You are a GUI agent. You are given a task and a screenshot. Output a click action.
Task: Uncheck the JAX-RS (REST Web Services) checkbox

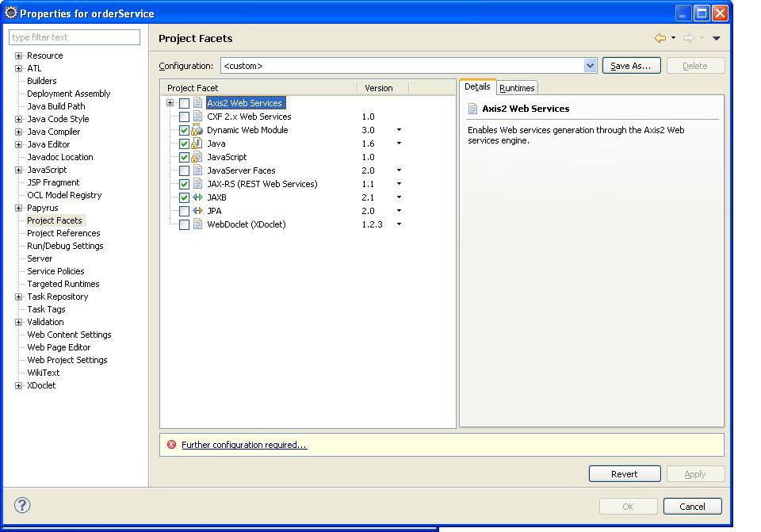coord(184,184)
